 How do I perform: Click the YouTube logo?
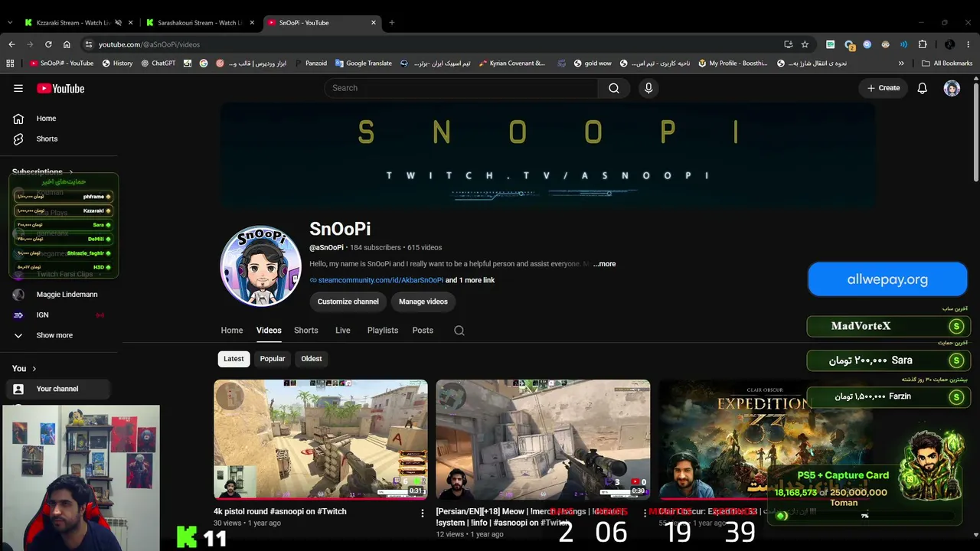tap(60, 89)
